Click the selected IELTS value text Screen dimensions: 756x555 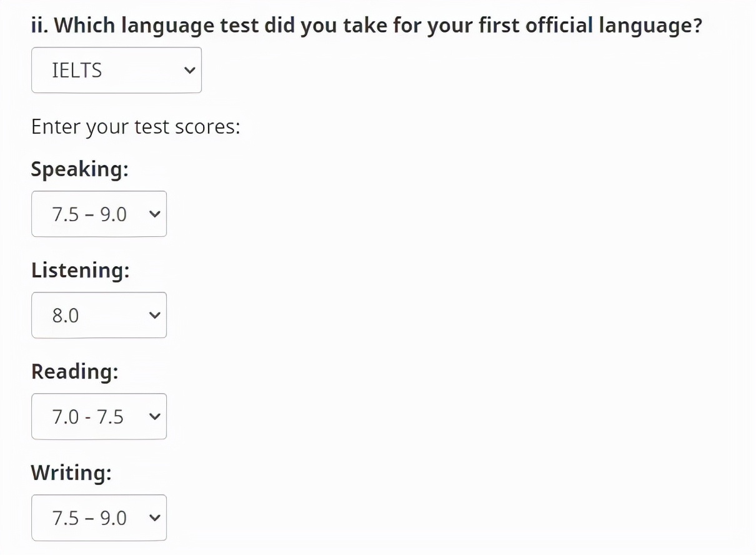click(x=77, y=70)
